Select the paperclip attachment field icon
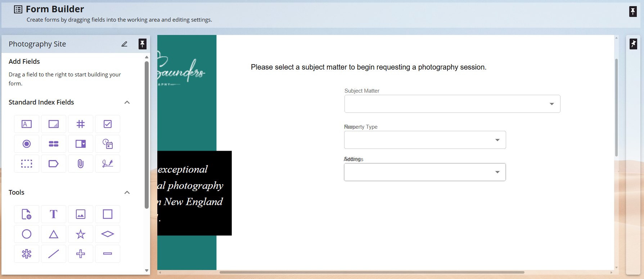This screenshot has height=279, width=644. tap(81, 164)
